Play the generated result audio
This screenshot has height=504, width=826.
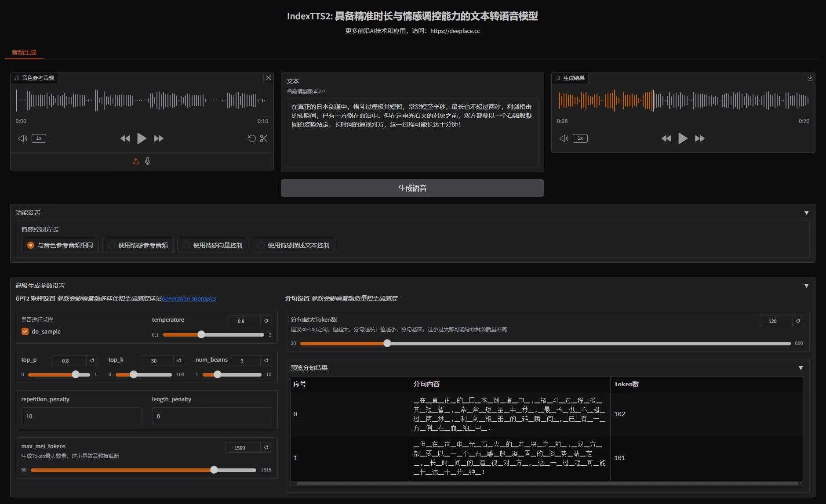point(682,138)
